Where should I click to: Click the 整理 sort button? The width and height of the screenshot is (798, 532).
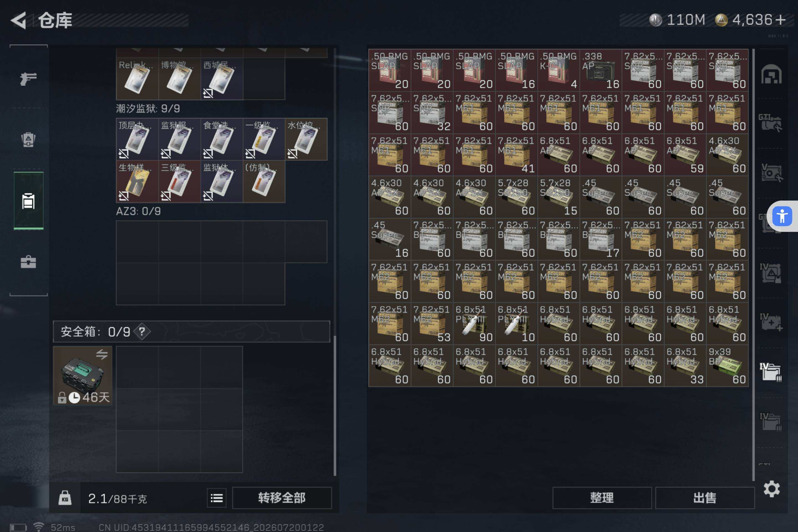(602, 498)
